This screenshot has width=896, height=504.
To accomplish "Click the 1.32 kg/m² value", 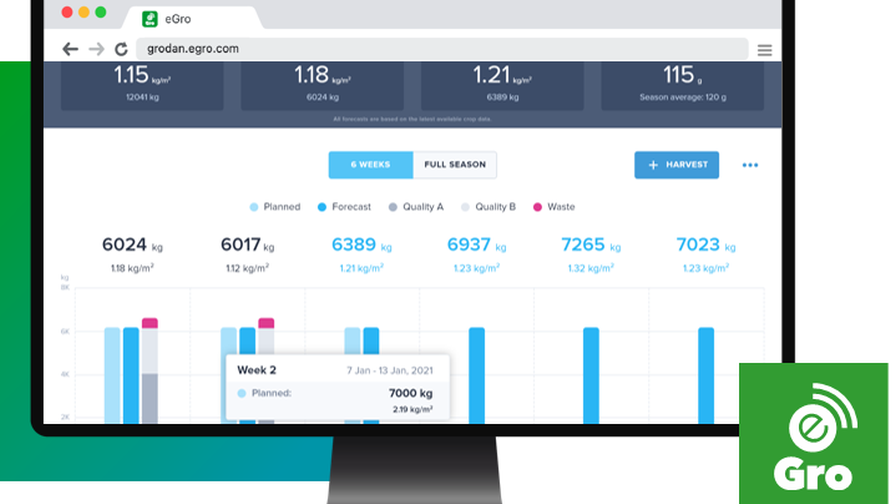I will [590, 268].
